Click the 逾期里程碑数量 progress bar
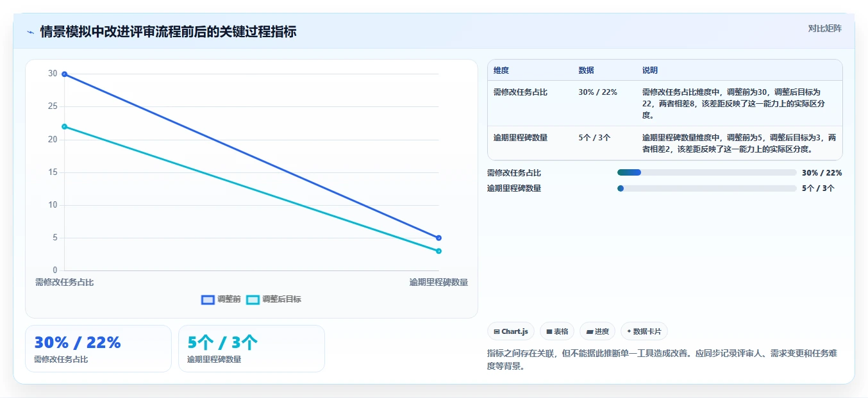The height and width of the screenshot is (398, 868). [x=706, y=188]
